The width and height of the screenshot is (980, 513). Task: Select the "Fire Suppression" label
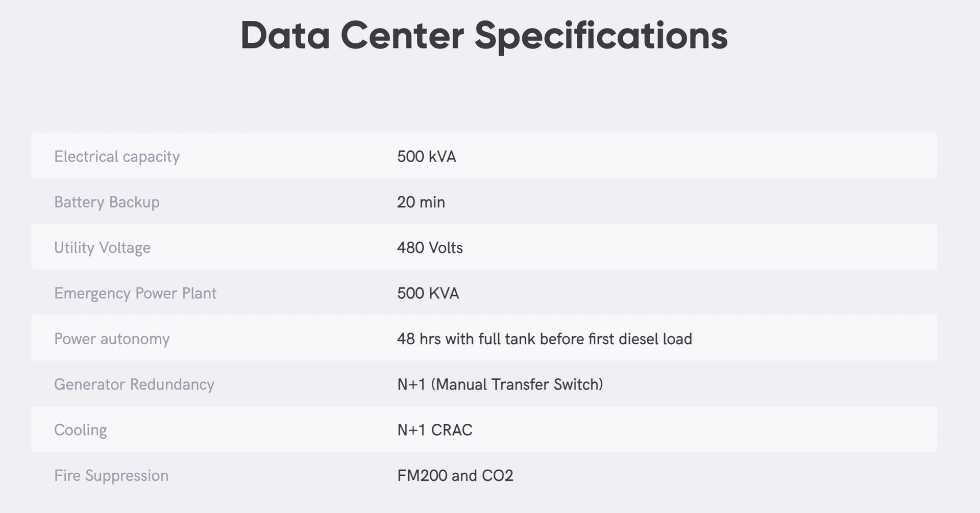(x=111, y=476)
